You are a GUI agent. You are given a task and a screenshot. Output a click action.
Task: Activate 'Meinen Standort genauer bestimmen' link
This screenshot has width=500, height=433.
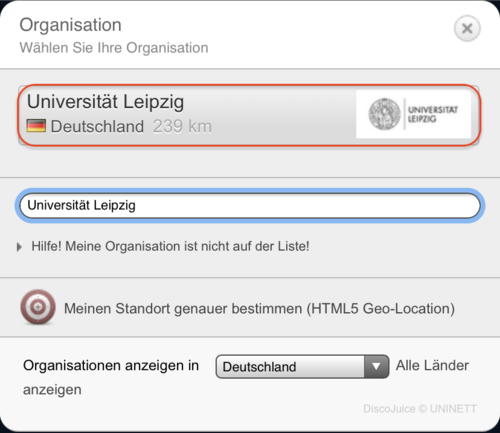(259, 309)
